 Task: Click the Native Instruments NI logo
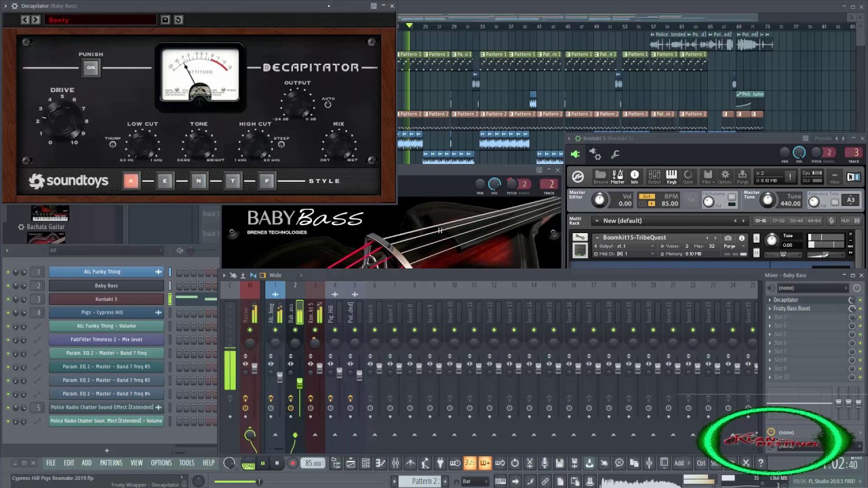[853, 177]
